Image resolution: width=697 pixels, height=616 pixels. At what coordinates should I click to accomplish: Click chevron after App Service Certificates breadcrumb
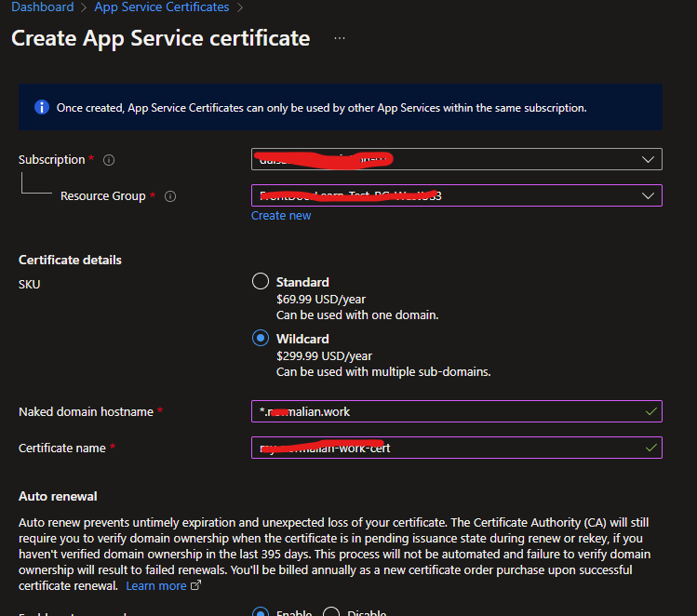tap(240, 7)
